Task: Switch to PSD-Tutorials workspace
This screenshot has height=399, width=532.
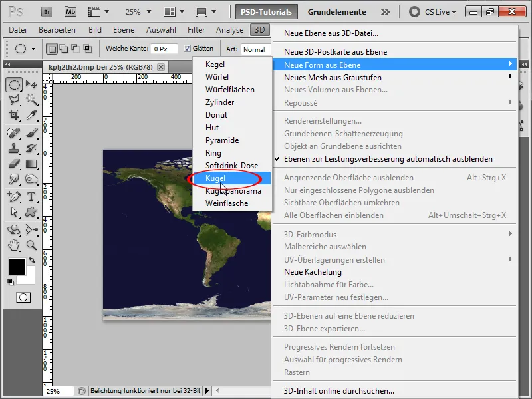Action: pos(267,12)
